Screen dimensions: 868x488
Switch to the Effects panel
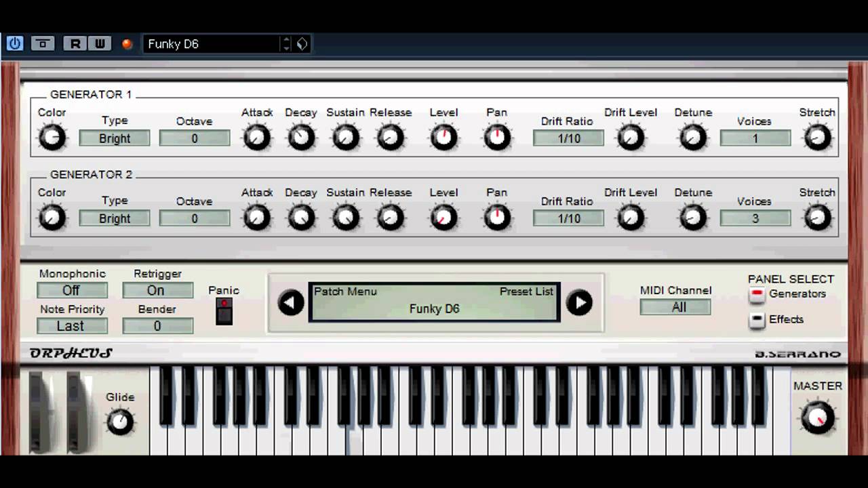(757, 319)
